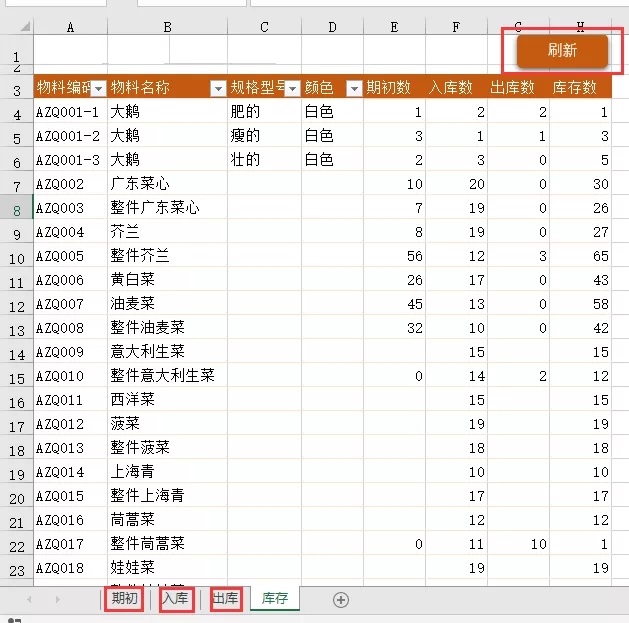Screen dimensions: 629x623
Task: Click the 入库数 column heading cell
Action: click(456, 87)
